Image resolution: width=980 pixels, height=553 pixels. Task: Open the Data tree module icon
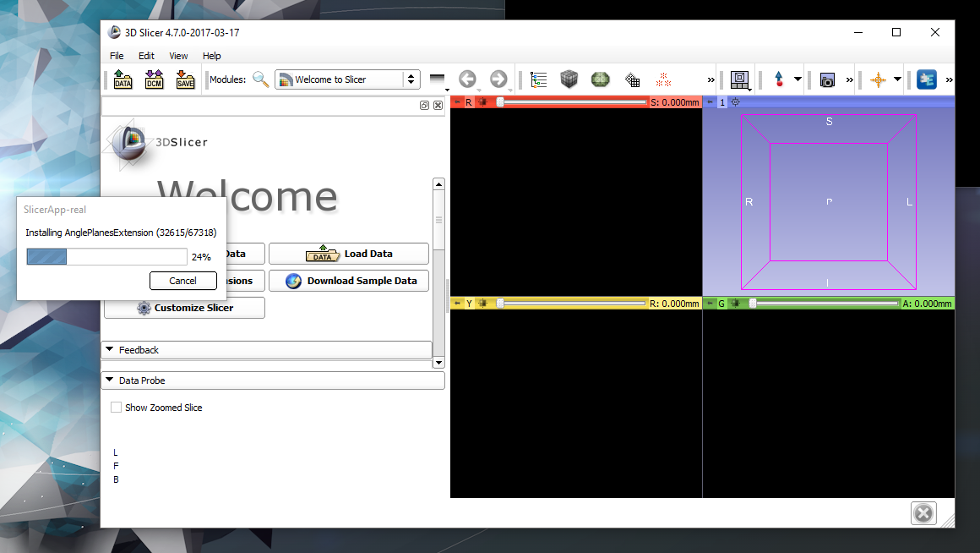pyautogui.click(x=538, y=79)
